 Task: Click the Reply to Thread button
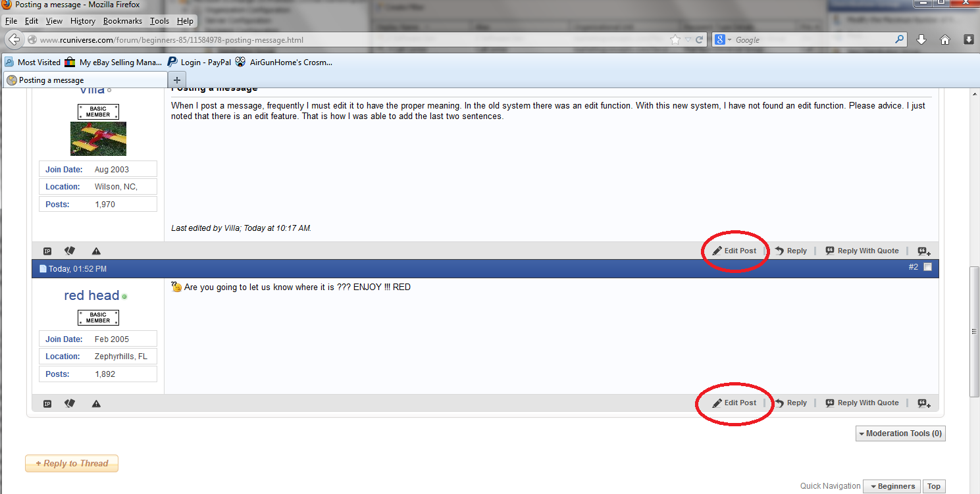[x=72, y=464]
